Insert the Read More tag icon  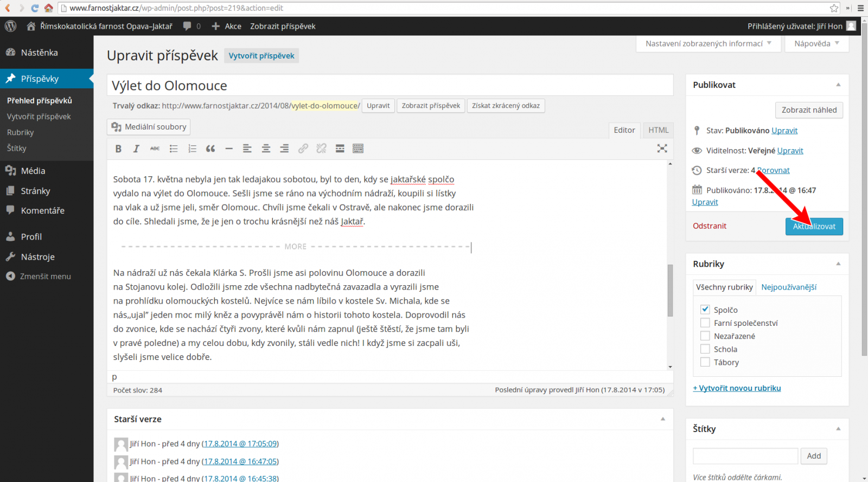point(340,149)
